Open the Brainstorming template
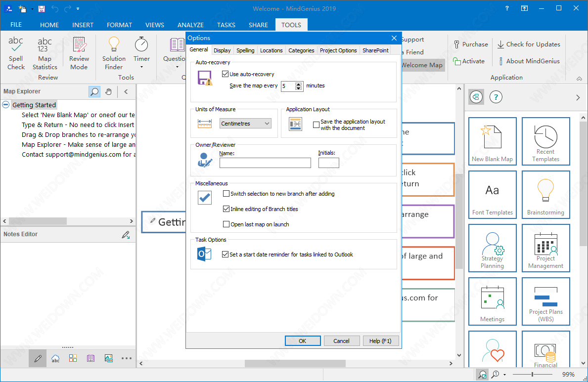The height and width of the screenshot is (382, 588). pyautogui.click(x=545, y=195)
